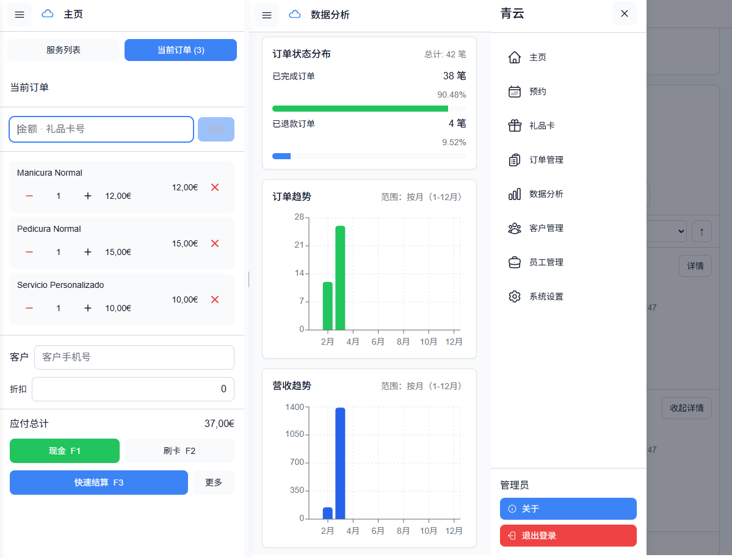Viewport: 732px width, 560px height.
Task: Focus the 客户手机号 input field
Action: pyautogui.click(x=134, y=357)
